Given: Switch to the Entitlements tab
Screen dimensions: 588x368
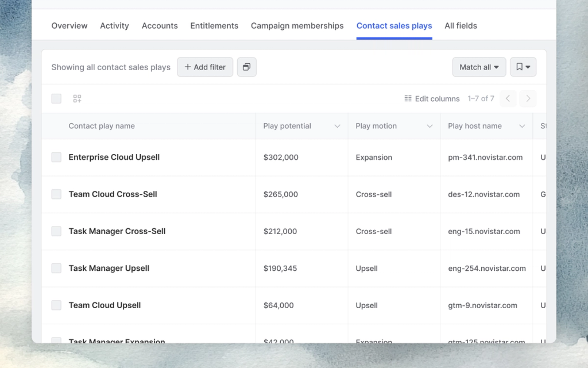Looking at the screenshot, I should [x=214, y=25].
